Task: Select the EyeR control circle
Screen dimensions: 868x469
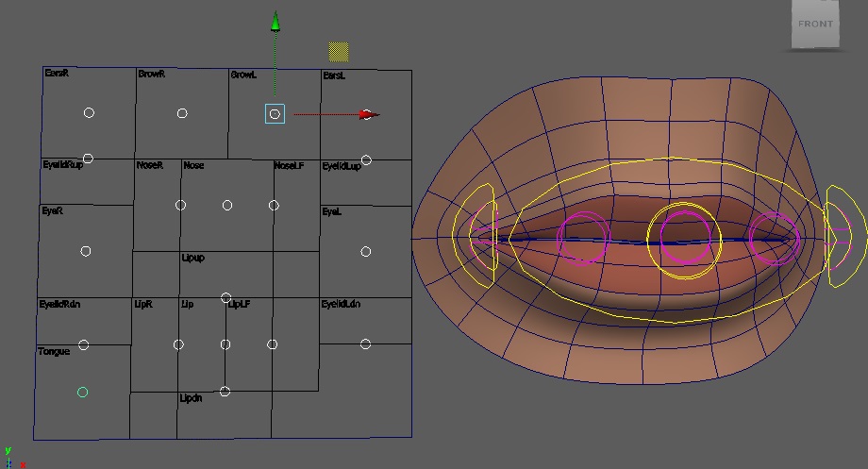Action: [x=86, y=251]
